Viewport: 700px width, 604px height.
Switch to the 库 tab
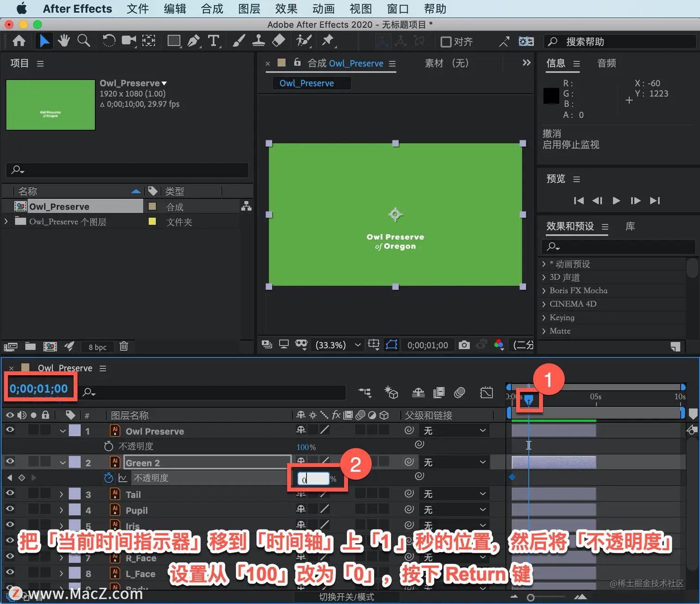[630, 226]
